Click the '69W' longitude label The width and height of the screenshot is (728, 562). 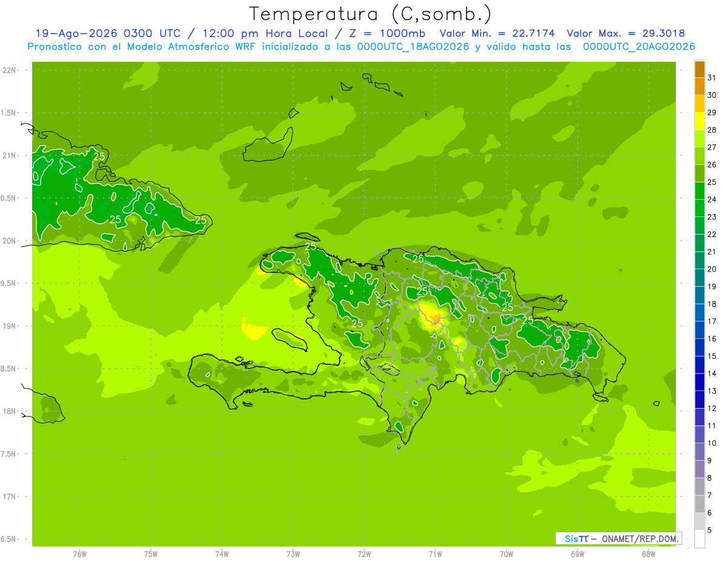click(x=578, y=554)
